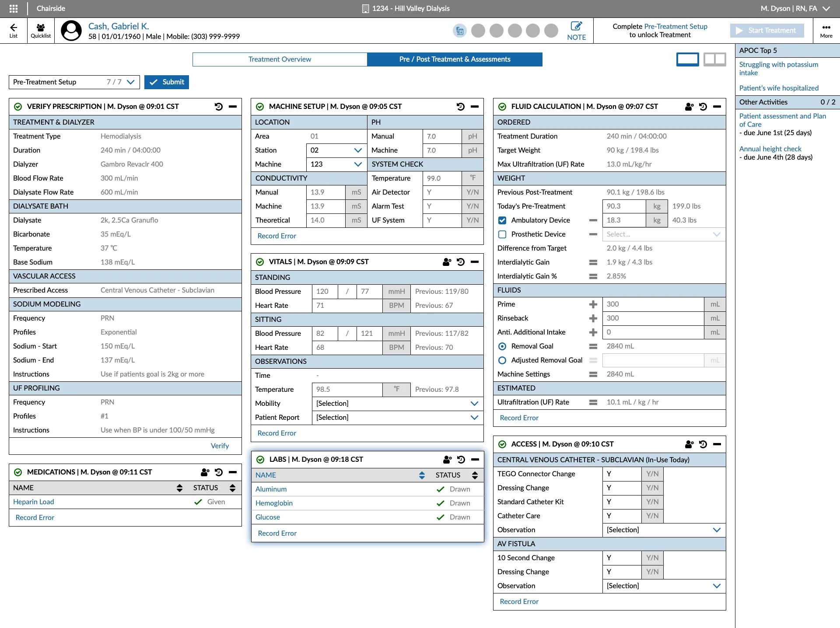Click the history icon on Fluid Calculation card
The image size is (840, 628).
[703, 106]
